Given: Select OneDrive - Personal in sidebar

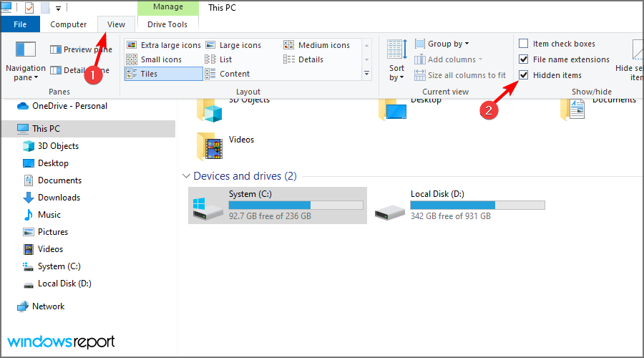Looking at the screenshot, I should coord(62,106).
